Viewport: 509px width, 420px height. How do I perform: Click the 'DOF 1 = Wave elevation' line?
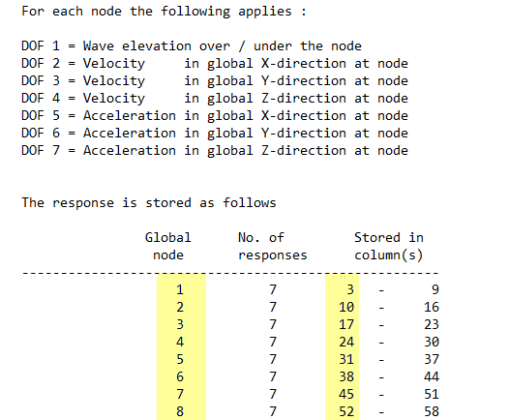tap(192, 46)
